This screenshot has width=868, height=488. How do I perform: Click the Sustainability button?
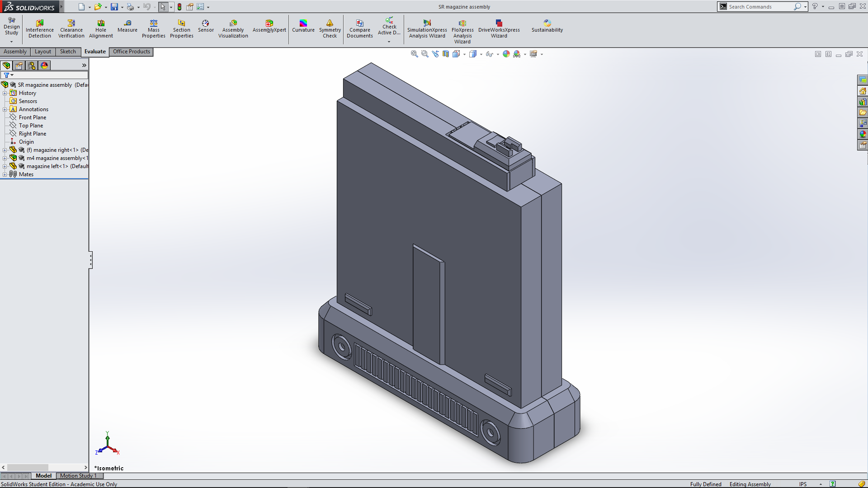547,26
